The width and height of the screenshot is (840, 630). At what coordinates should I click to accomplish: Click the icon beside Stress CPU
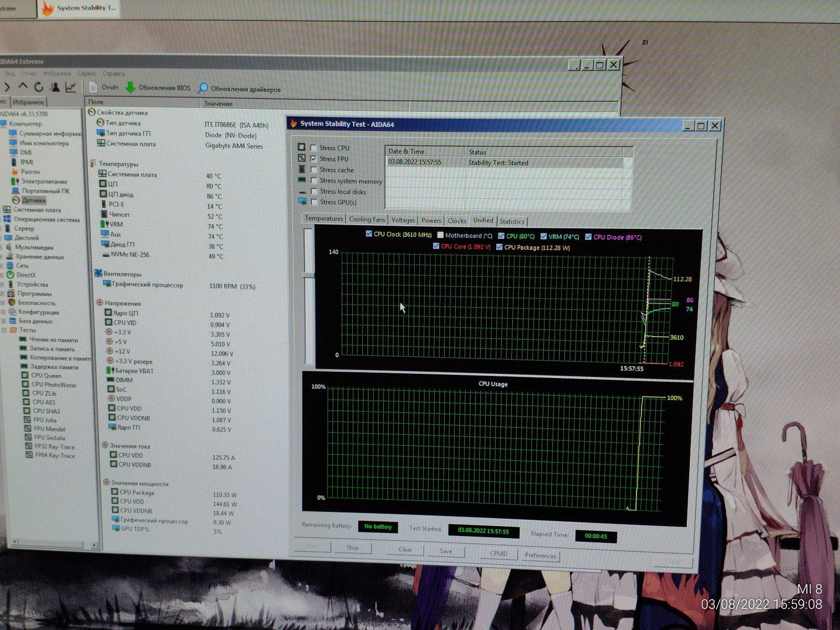tap(301, 147)
